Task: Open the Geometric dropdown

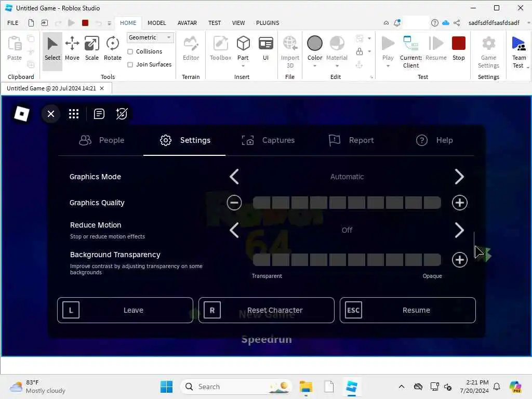Action: (150, 37)
